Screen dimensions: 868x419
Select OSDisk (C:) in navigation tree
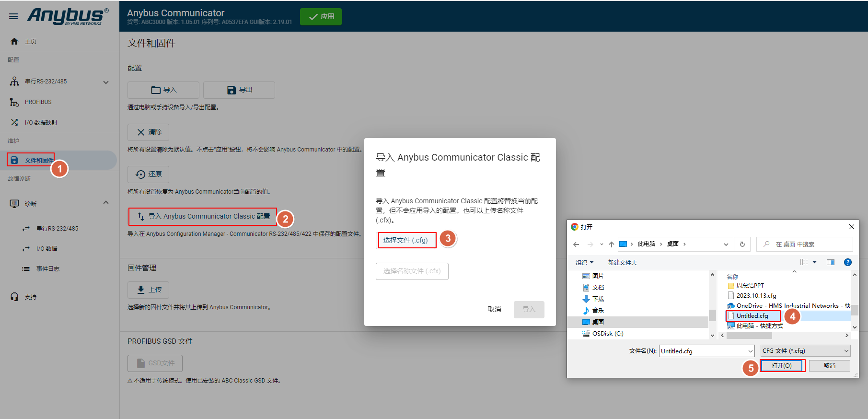(x=608, y=334)
